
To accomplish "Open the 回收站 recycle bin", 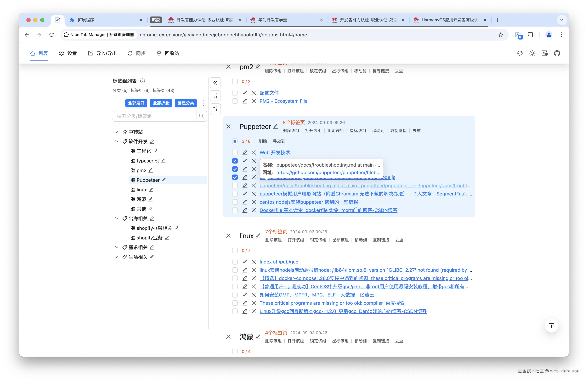I will click(x=168, y=53).
